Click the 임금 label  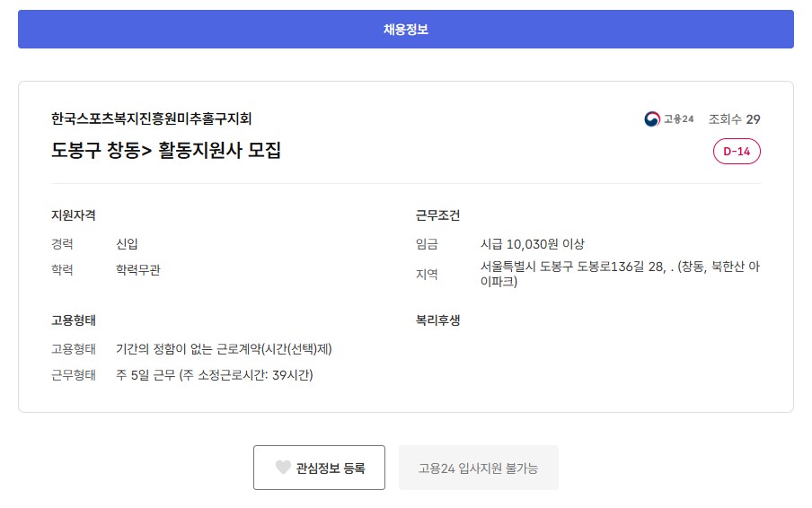pos(427,244)
